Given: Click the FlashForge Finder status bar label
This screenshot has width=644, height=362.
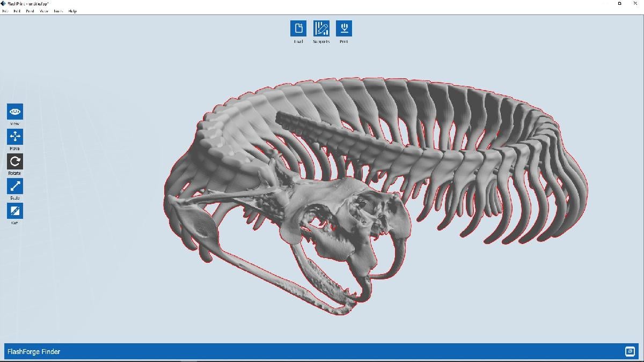Looking at the screenshot, I should point(33,352).
